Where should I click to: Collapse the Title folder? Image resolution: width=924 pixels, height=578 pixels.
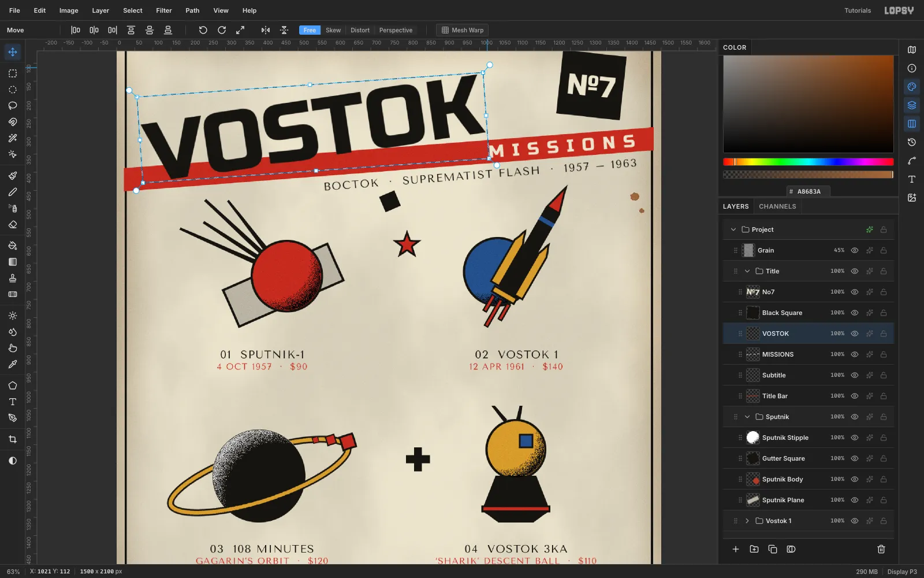click(x=747, y=271)
